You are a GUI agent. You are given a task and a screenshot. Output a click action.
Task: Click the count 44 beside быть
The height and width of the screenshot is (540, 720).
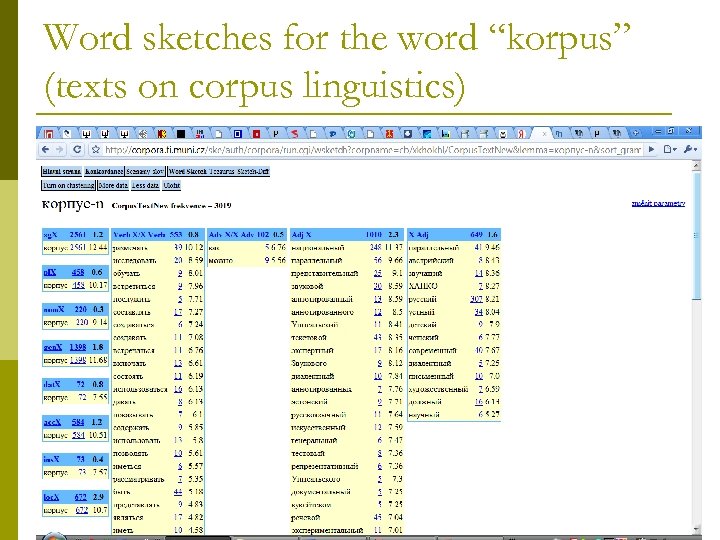178,492
